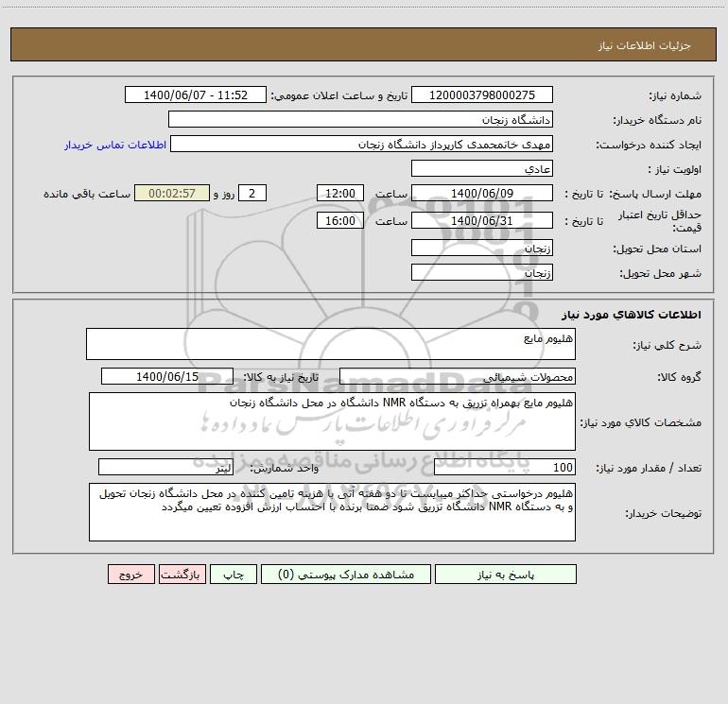Open 'مشاهده مدارک پیوستی (0)' attachments button

coord(346,574)
